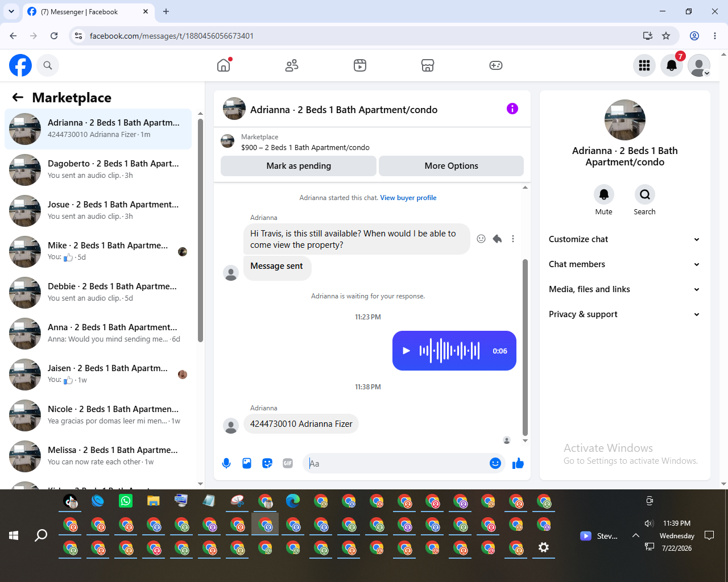Open a new Chrome tab
Viewport: 728px width, 582px height.
click(166, 11)
